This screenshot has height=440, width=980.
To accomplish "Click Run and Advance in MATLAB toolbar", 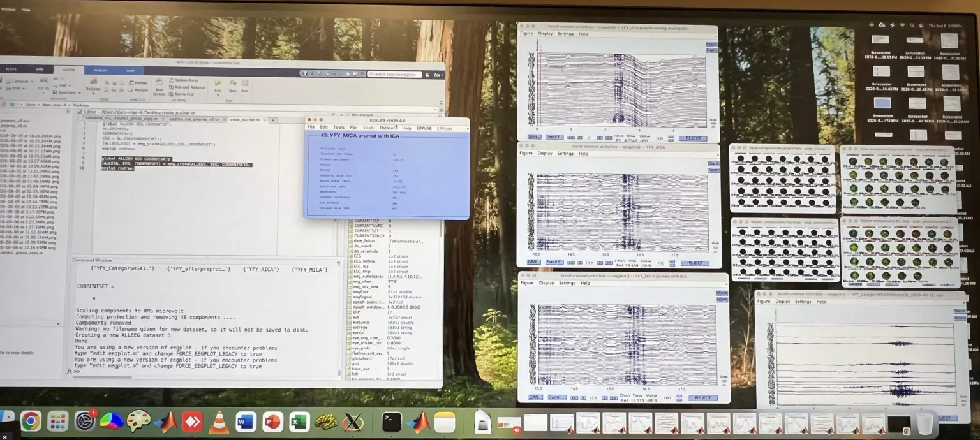I will point(187,87).
